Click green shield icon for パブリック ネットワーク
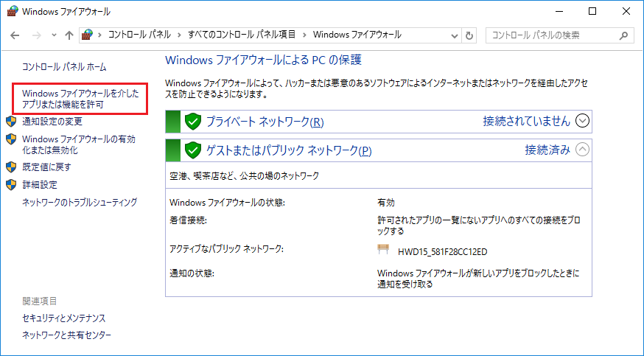The width and height of the screenshot is (644, 356). pyautogui.click(x=193, y=150)
